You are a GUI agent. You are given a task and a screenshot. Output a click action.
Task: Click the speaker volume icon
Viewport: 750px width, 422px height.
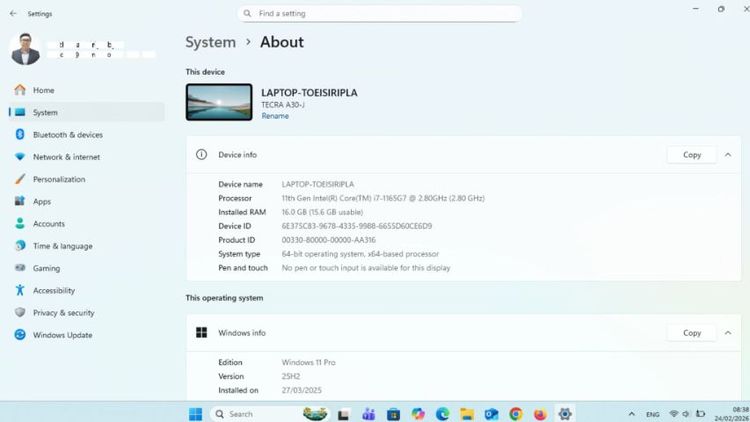[x=686, y=414]
